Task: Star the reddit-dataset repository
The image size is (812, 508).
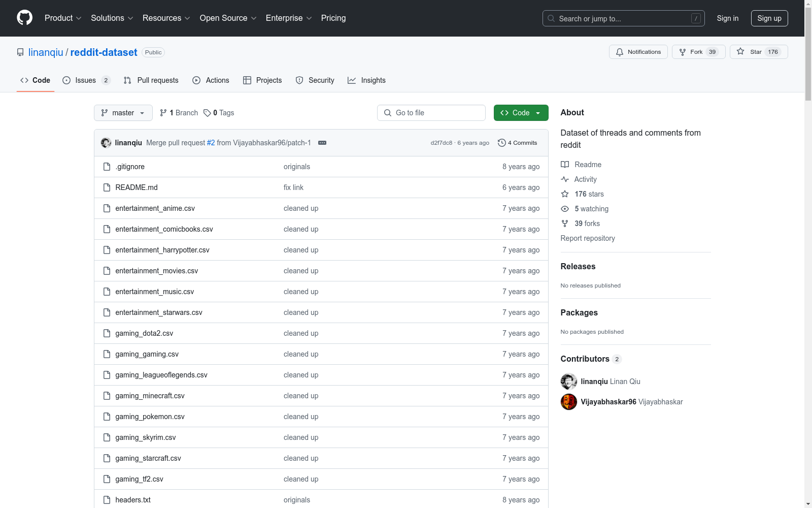Action: (758, 52)
